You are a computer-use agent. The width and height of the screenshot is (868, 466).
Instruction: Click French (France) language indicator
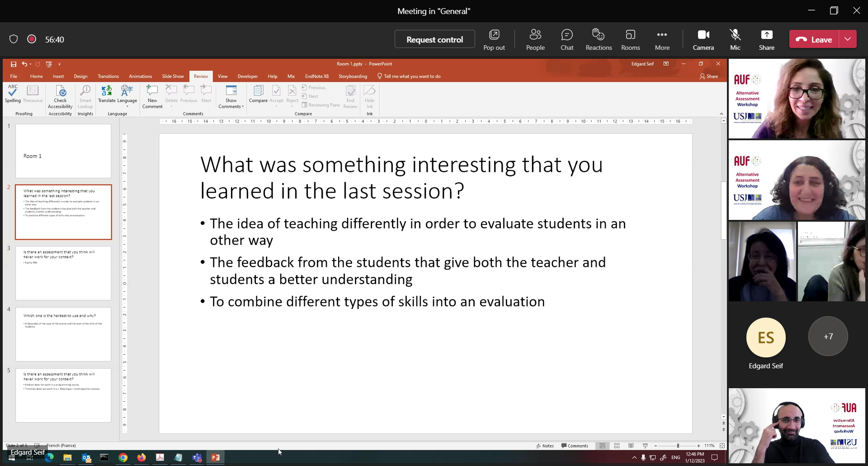click(x=61, y=446)
